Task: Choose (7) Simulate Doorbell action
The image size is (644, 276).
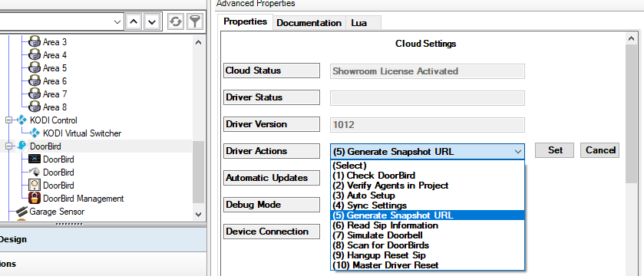Action: tap(428, 235)
